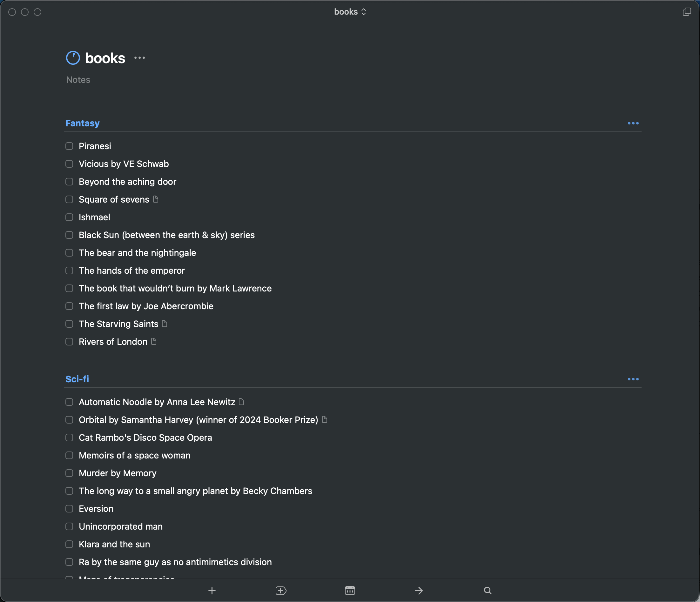700x602 pixels.
Task: Click the plus icon to add a new to-do
Action: click(x=212, y=591)
